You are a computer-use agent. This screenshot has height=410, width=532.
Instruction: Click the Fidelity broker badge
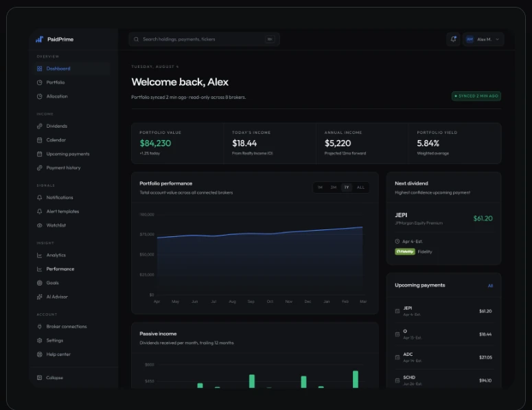tap(405, 251)
